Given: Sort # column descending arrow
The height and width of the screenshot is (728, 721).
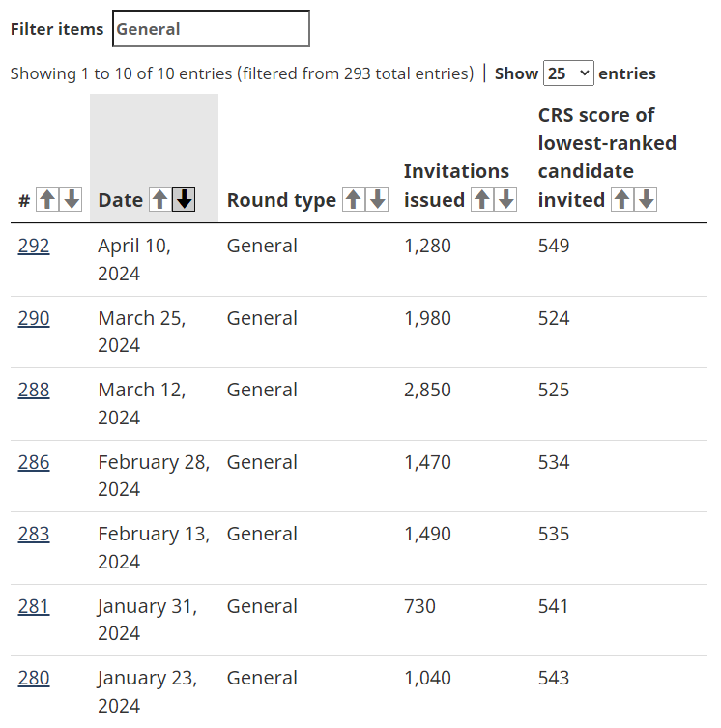Looking at the screenshot, I should (x=72, y=200).
